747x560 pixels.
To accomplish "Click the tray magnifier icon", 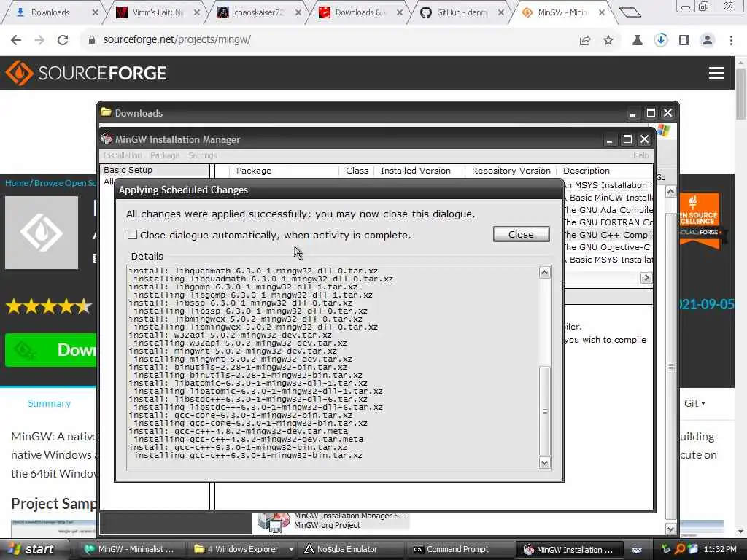I will click(680, 549).
